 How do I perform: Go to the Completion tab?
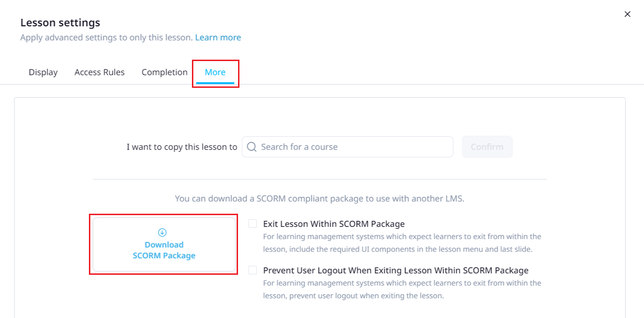(165, 72)
